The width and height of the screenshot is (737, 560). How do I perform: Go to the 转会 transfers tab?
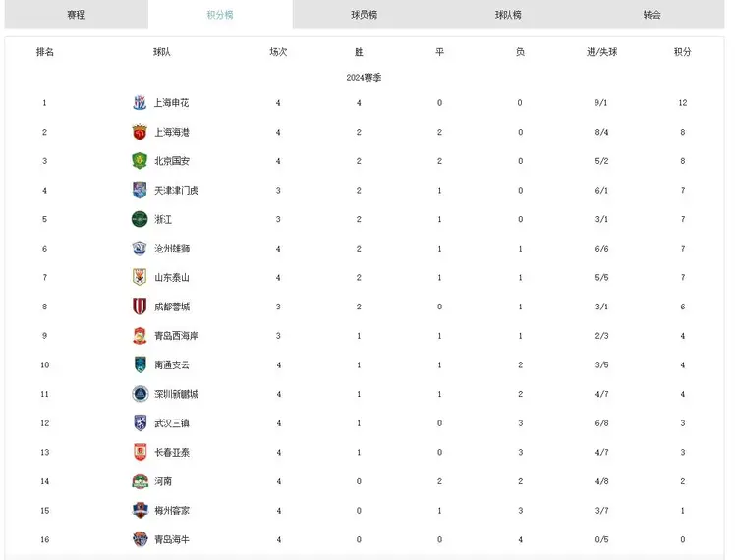coord(652,15)
